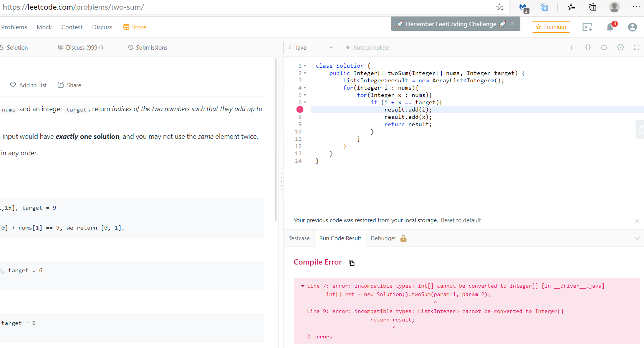
Task: Copy the compile error with the clipboard icon
Action: pyautogui.click(x=351, y=263)
